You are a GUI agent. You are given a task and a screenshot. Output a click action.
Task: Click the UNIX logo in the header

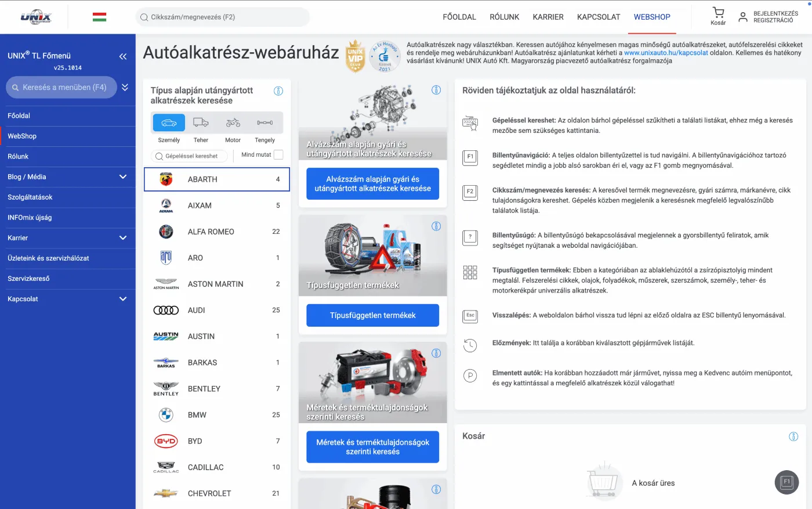point(36,17)
